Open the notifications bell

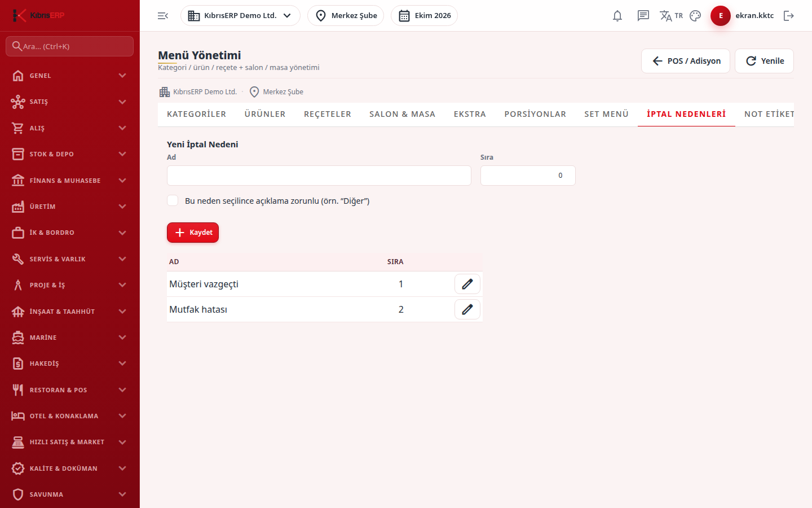pos(617,16)
